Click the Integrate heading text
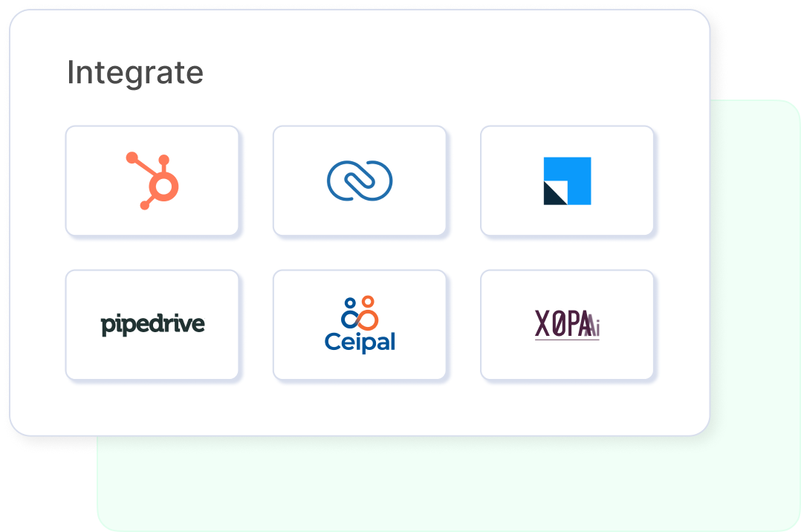 point(135,73)
